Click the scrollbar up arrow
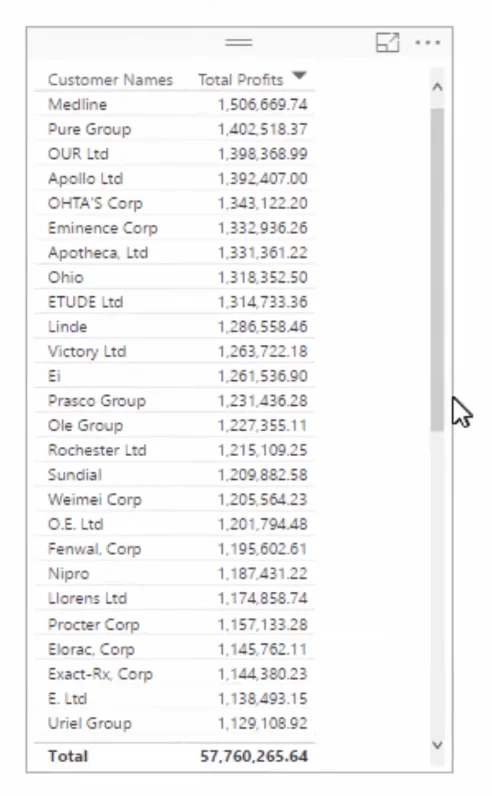 point(437,87)
